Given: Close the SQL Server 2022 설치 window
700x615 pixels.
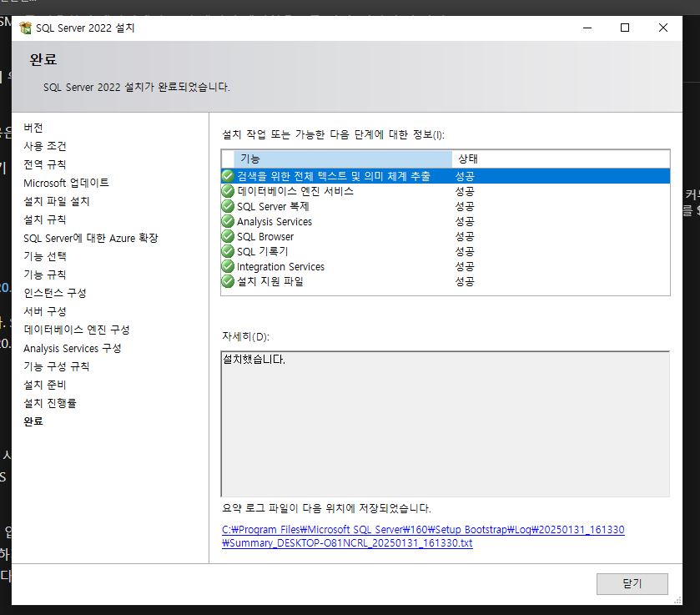Looking at the screenshot, I should (663, 28).
